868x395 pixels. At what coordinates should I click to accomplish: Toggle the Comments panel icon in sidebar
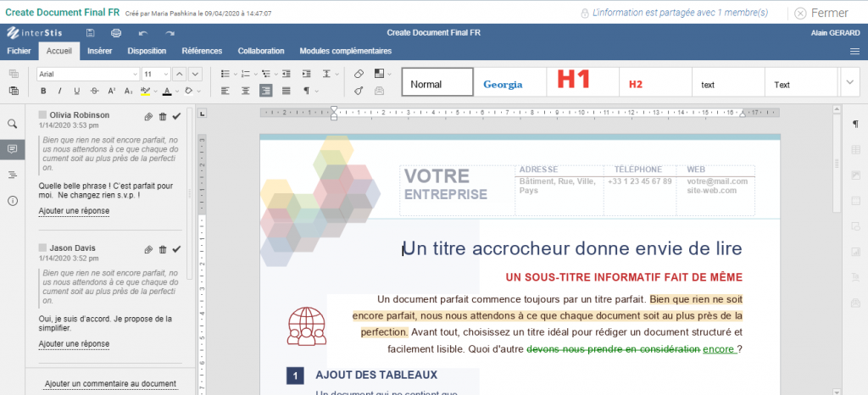click(x=12, y=149)
